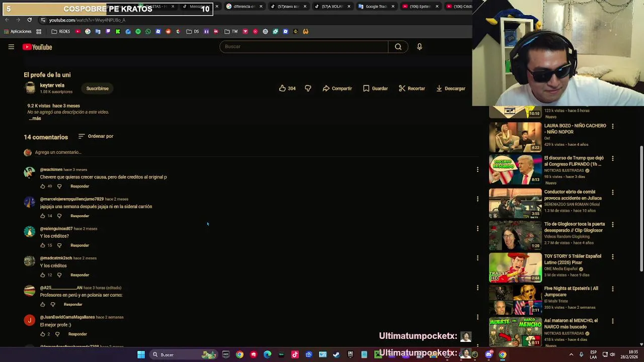
Task: Open options for LAURA BOZO video
Action: (612, 126)
